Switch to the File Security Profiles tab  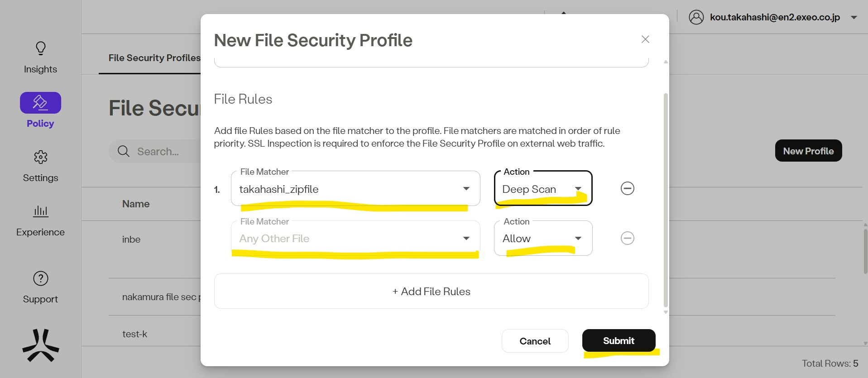[154, 58]
